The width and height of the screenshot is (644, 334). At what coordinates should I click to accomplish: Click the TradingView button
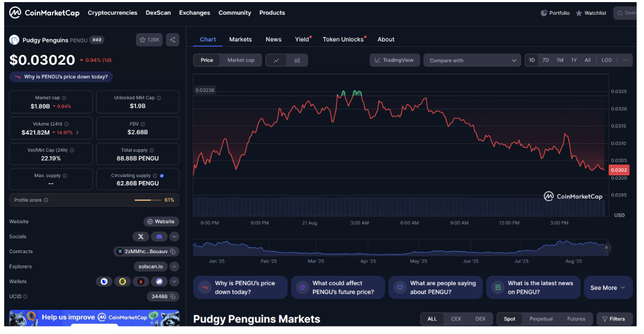(x=394, y=60)
